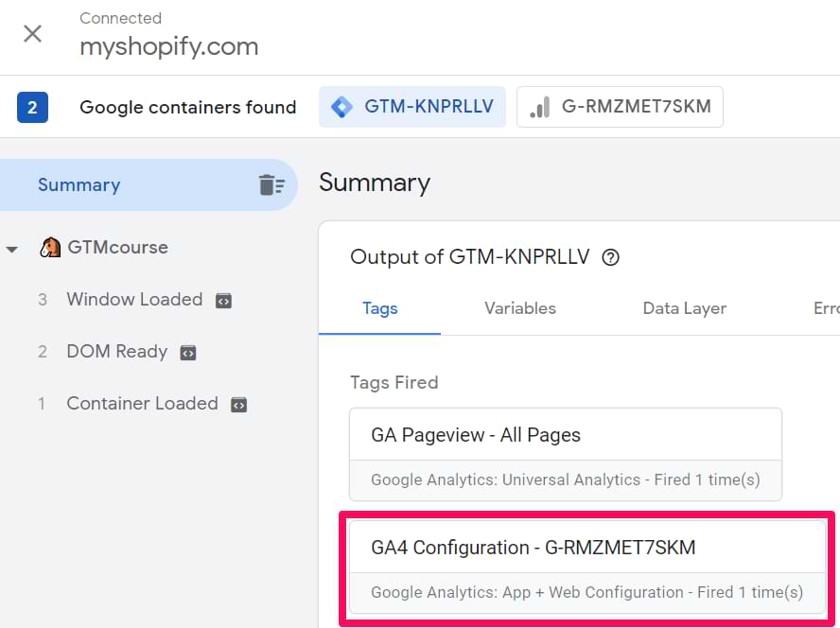
Task: Click the help icon beside Output of GTM-KNPRLLV
Action: click(x=610, y=257)
